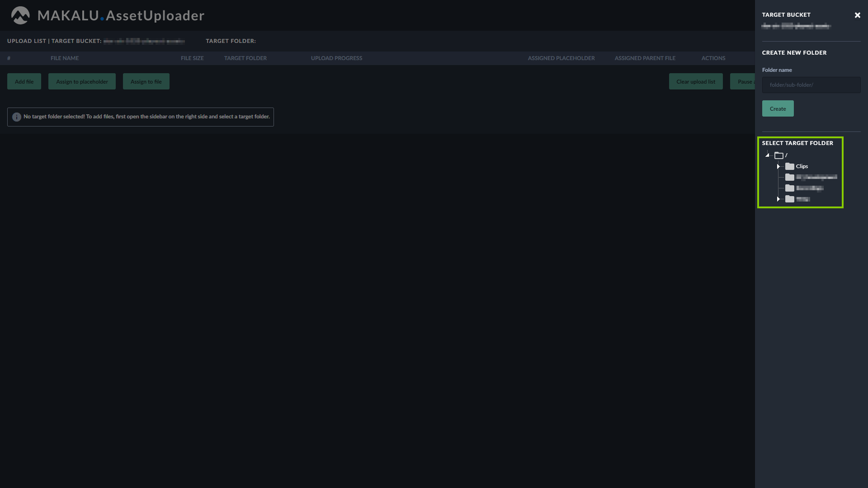Screen dimensions: 868x488
Task: Focus the Folder name input field
Action: (x=811, y=85)
